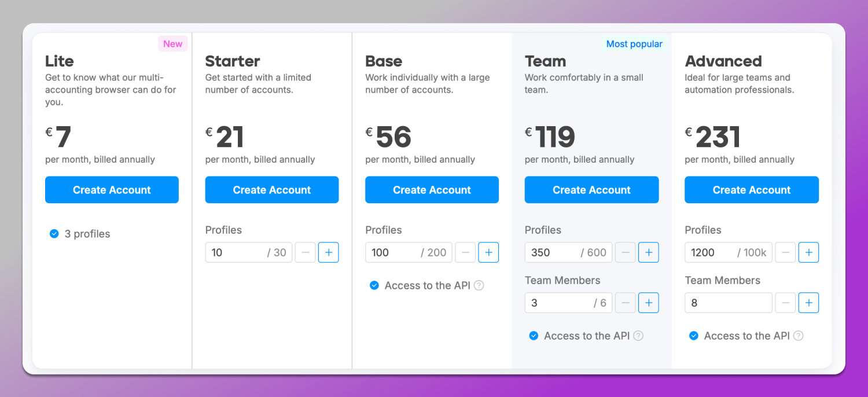Create Account for the Starter plan
The width and height of the screenshot is (868, 397).
pos(271,190)
